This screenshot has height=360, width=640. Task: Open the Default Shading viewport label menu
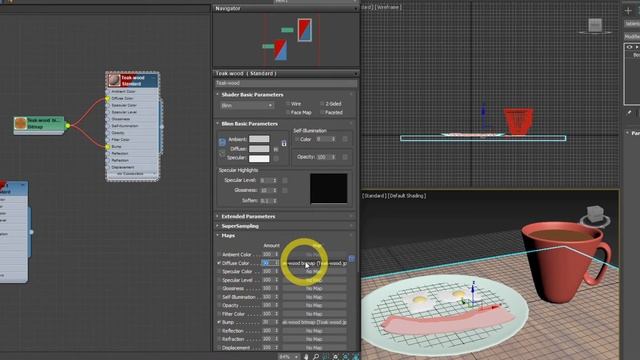click(x=407, y=196)
